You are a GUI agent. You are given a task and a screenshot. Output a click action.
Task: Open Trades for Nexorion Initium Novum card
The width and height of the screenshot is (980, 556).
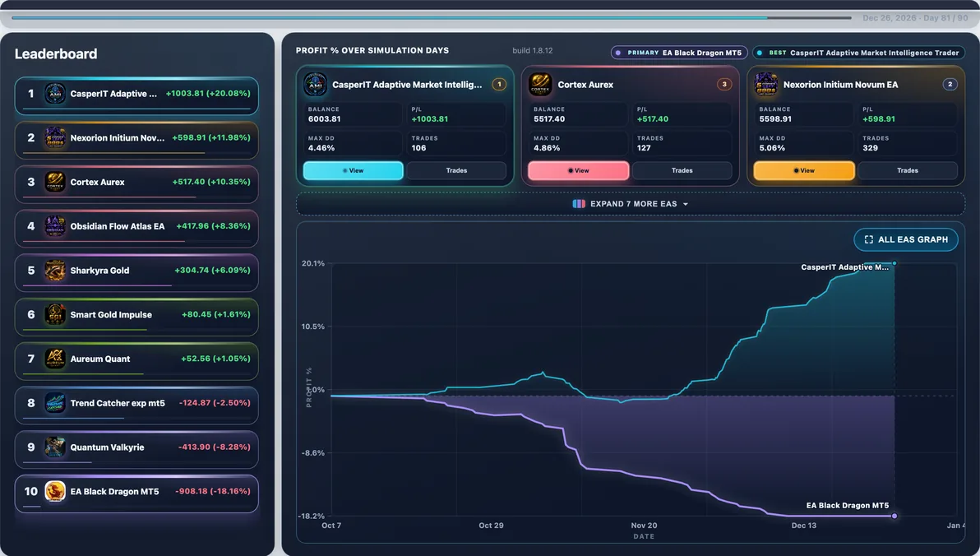coord(908,171)
